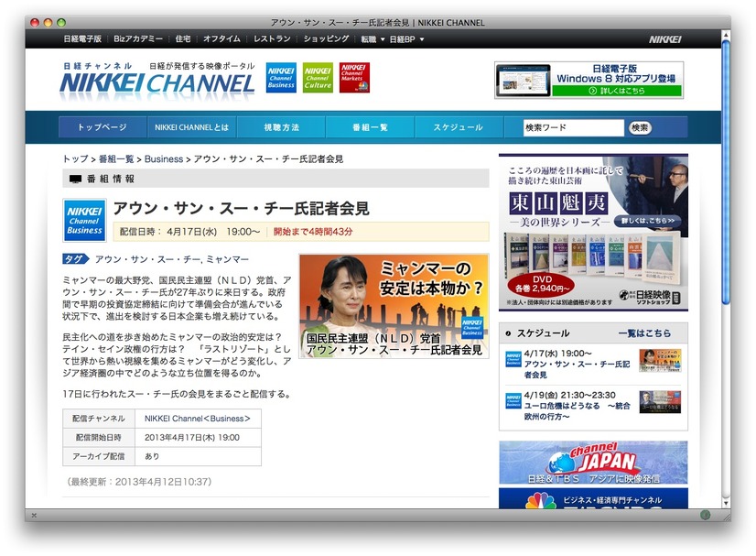Click 番組一覧 breadcrumb link
This screenshot has height=556, width=756.
tap(116, 158)
